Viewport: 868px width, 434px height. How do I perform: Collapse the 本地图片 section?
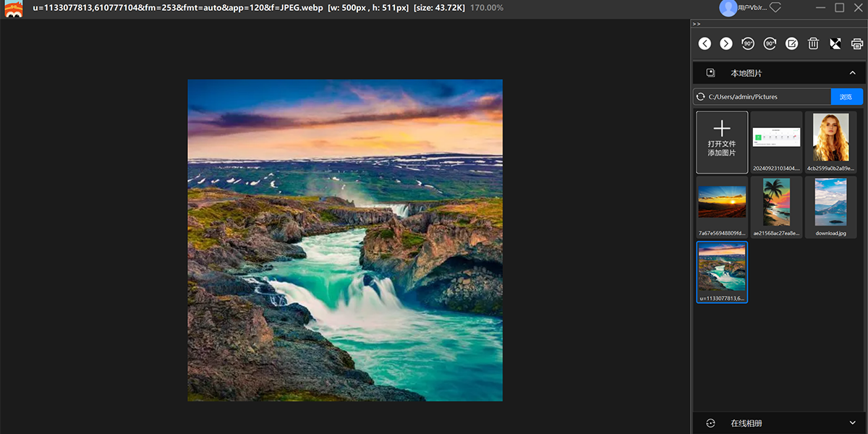pos(852,73)
